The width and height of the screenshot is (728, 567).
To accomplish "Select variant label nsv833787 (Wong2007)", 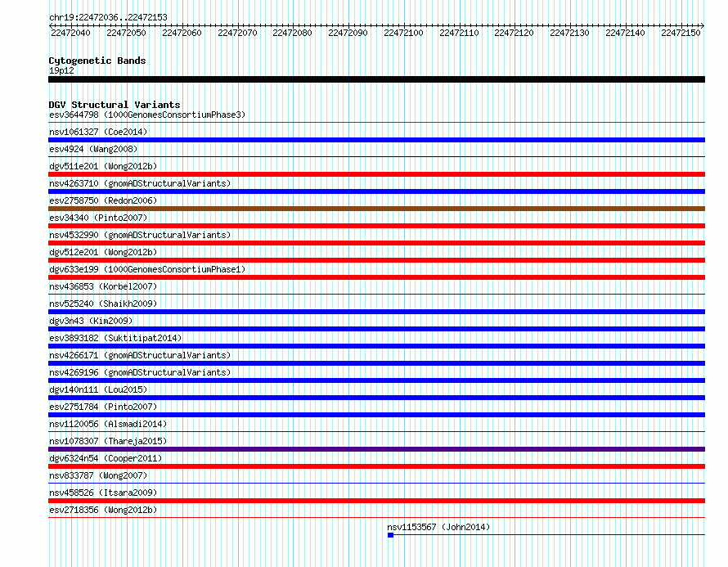I will (x=98, y=475).
